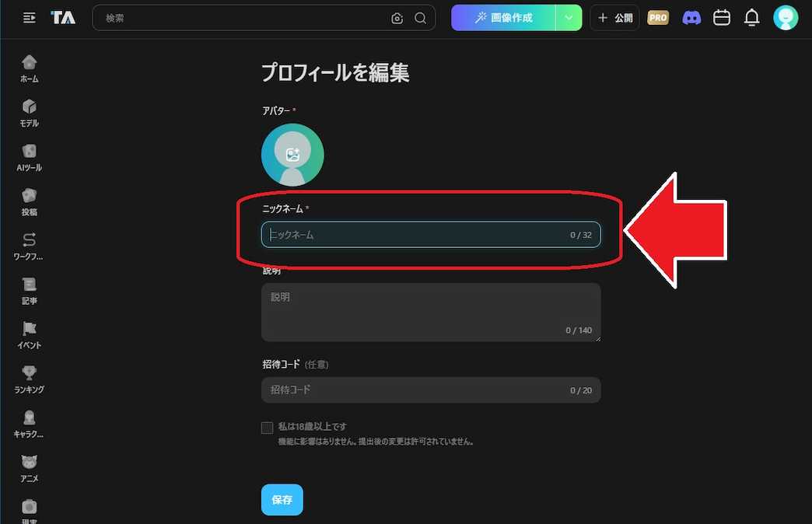The image size is (812, 524).
Task: Click the image search camera icon in search bar
Action: click(x=397, y=18)
